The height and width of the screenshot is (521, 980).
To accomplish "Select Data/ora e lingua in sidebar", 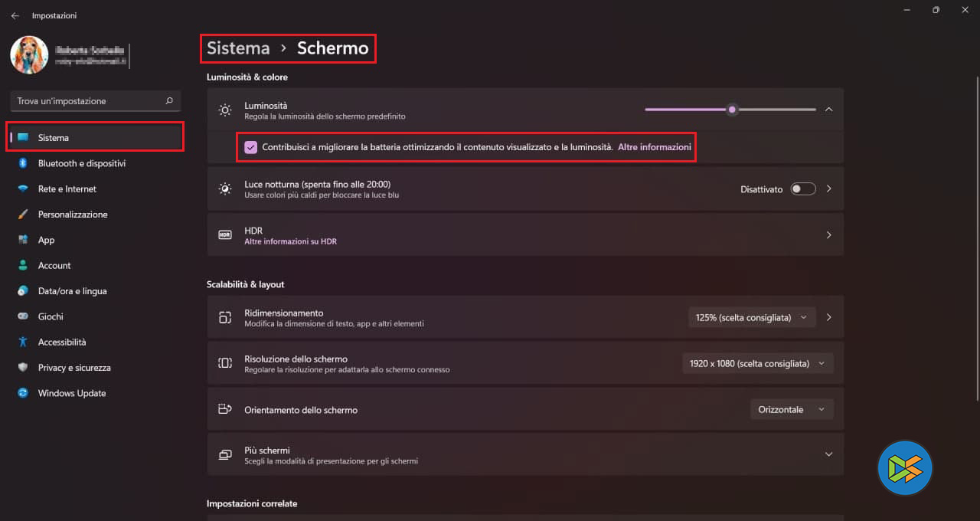I will (72, 291).
